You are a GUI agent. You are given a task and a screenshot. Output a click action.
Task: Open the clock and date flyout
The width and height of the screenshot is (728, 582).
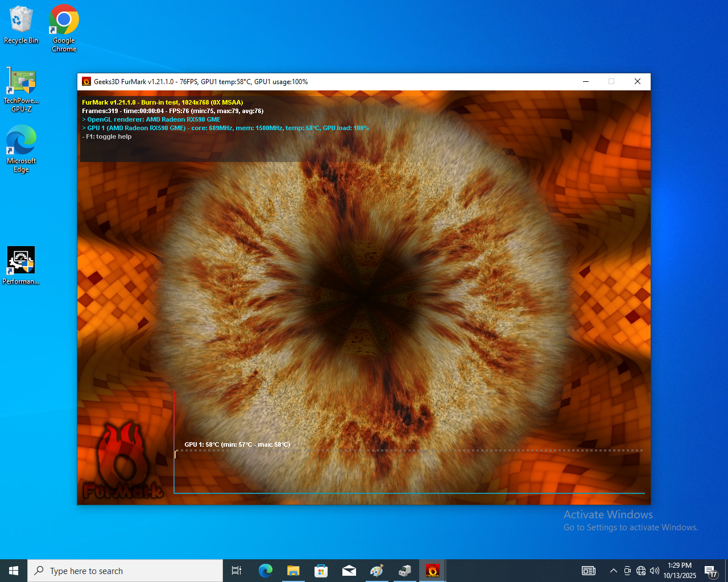pos(680,571)
